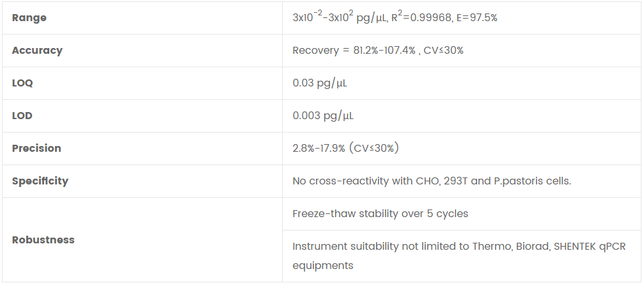644x285 pixels.
Task: Click the Robustness row header
Action: tap(43, 240)
